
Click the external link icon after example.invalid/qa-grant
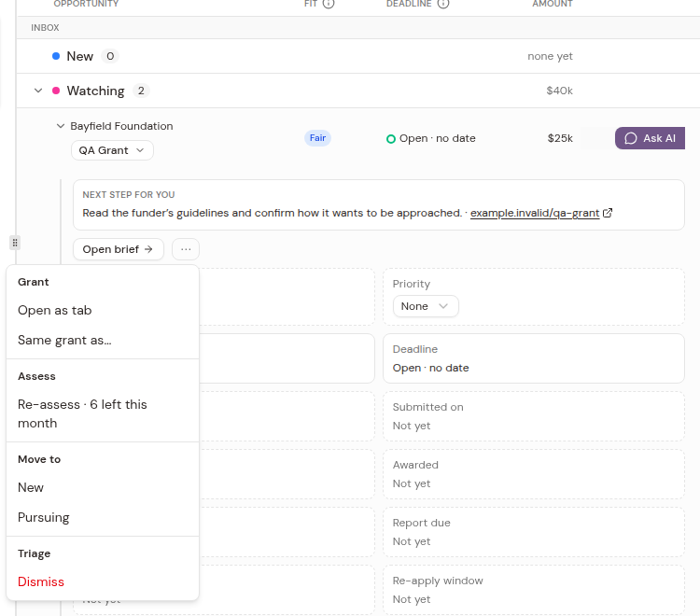(x=608, y=213)
